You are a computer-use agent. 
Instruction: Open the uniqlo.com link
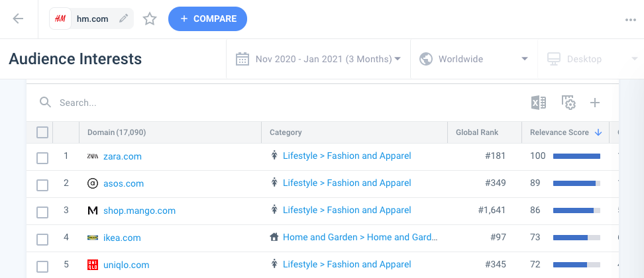point(126,265)
